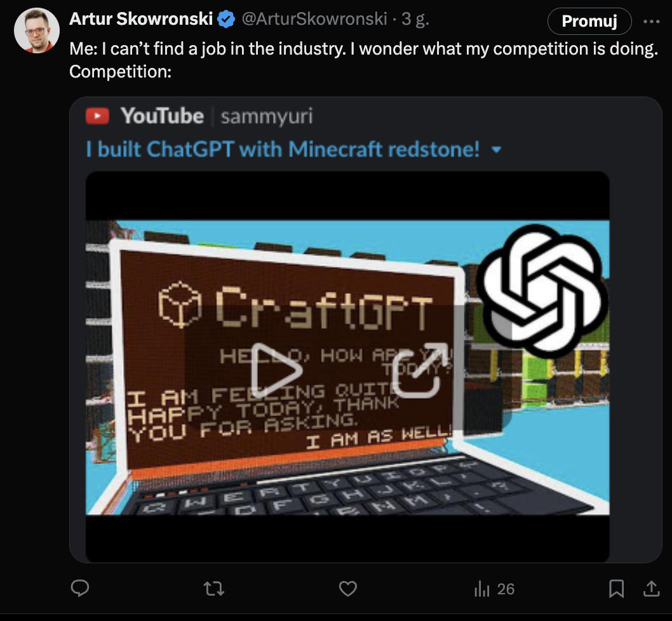The height and width of the screenshot is (621, 672).
Task: Open Artur Skowronski's profile picture
Action: coord(37,31)
